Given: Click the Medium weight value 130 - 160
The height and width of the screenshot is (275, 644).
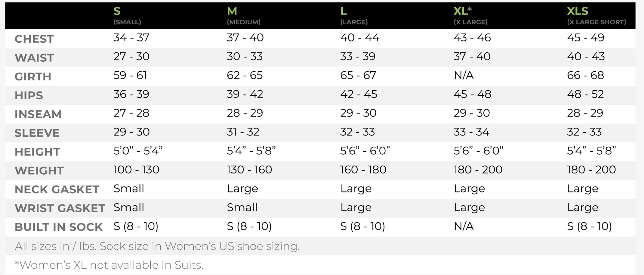Looking at the screenshot, I should (x=249, y=170).
